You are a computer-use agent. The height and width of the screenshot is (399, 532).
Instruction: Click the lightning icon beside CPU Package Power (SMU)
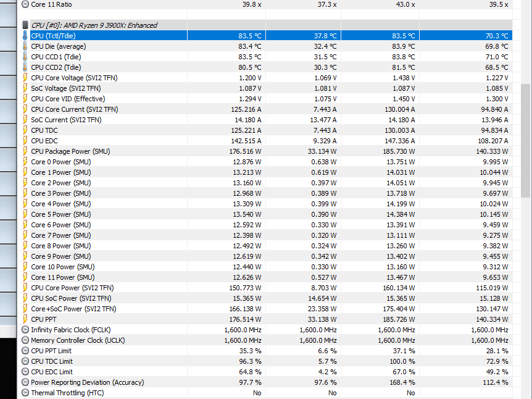tap(25, 151)
